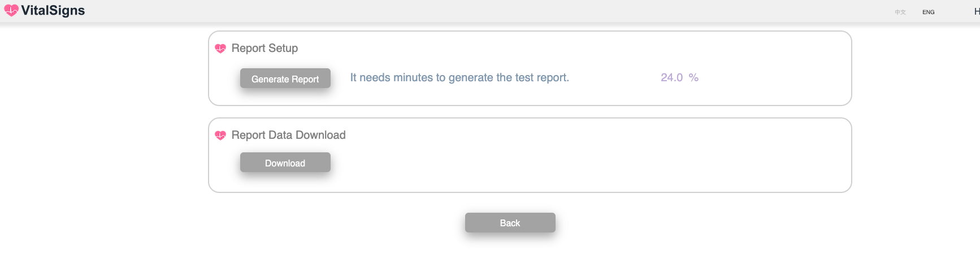Screen dimensions: 980x268
Task: Click the word 'Download' in the section title
Action: [x=320, y=135]
